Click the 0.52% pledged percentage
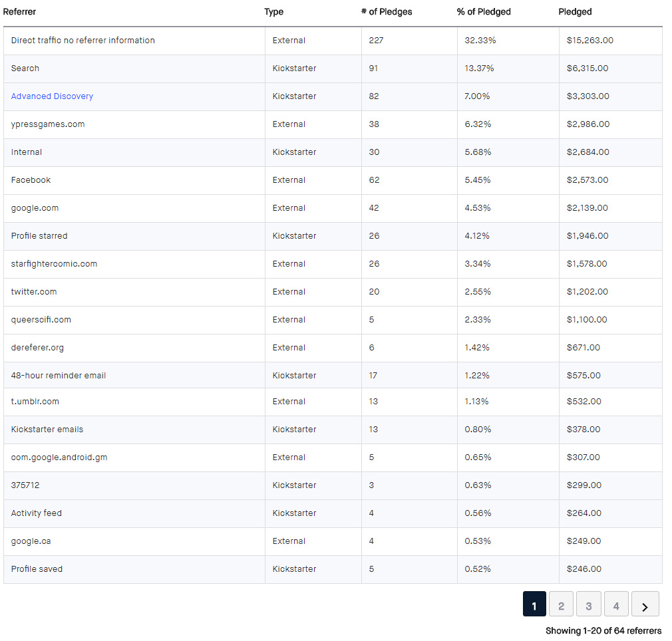The height and width of the screenshot is (641, 672). click(x=478, y=569)
